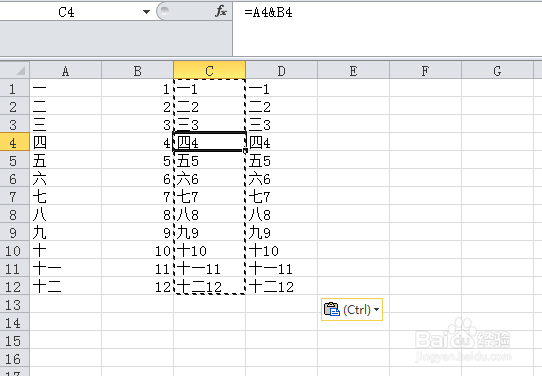Select row 7 header
This screenshot has width=542, height=376.
tap(15, 196)
